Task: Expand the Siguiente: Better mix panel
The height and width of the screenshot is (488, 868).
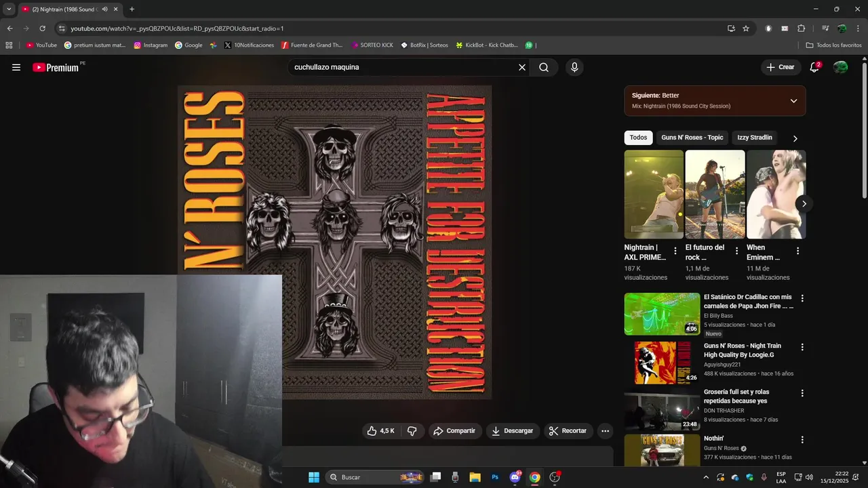Action: tap(793, 101)
